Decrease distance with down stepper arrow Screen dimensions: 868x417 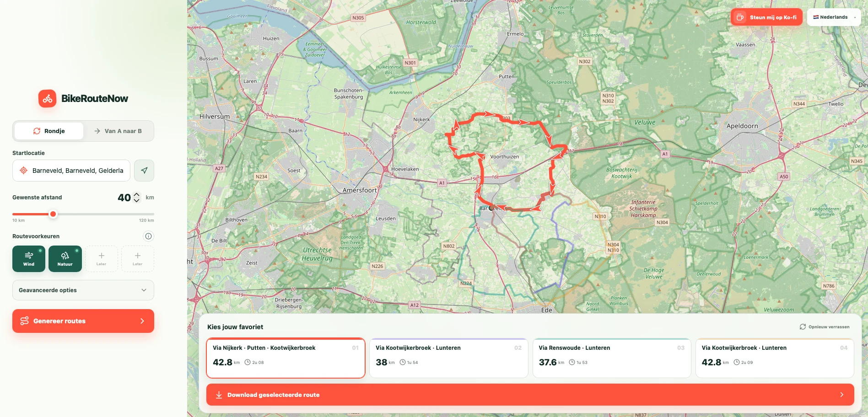tap(136, 200)
